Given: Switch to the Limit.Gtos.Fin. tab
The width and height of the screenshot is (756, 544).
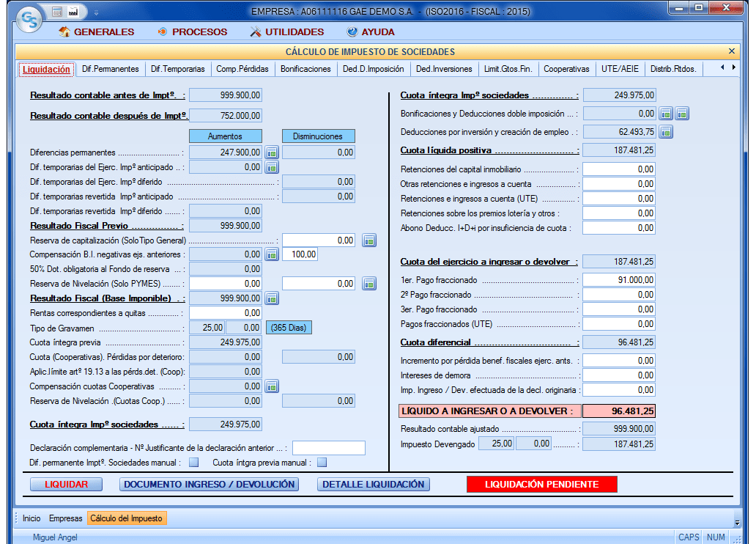Looking at the screenshot, I should tap(508, 69).
